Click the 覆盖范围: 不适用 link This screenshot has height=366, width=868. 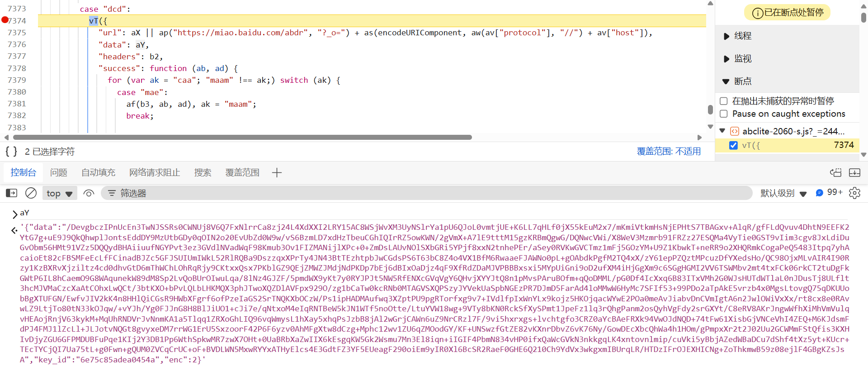pyautogui.click(x=669, y=151)
